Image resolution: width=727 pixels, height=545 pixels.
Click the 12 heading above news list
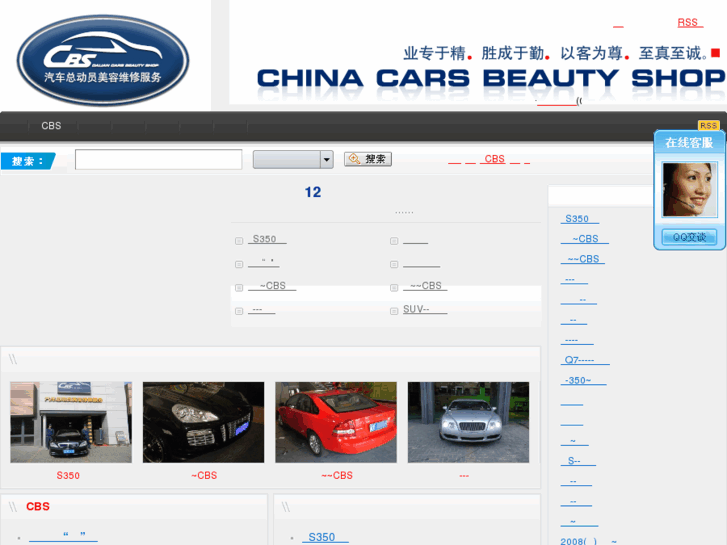[313, 192]
